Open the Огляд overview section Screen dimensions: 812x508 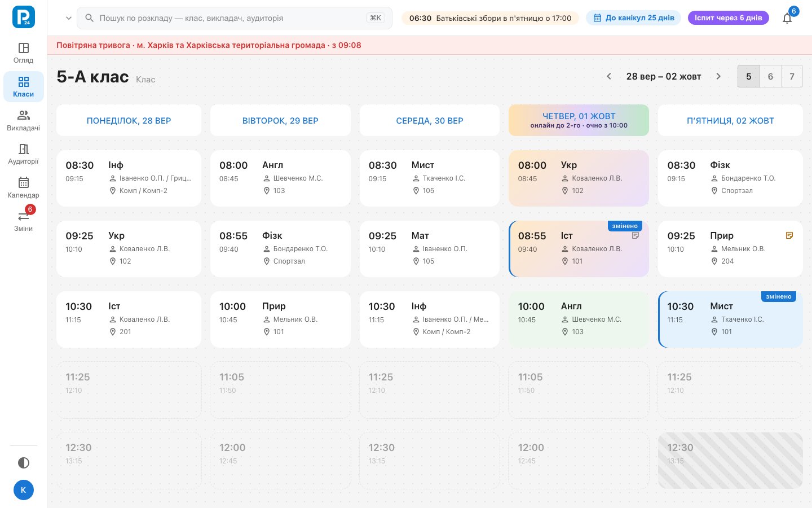24,53
